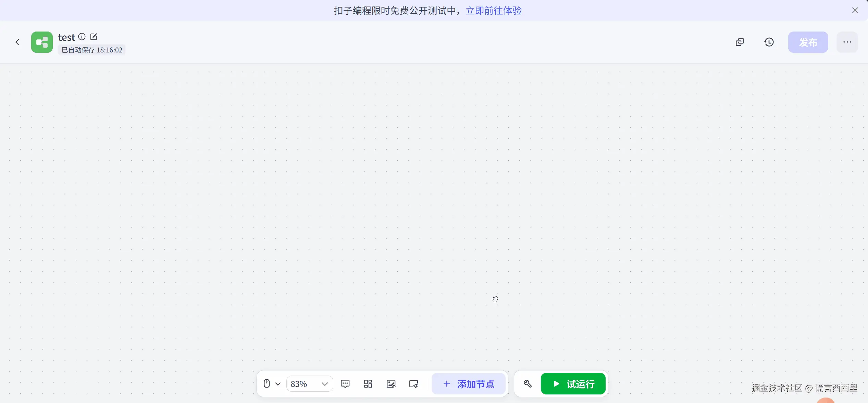Open the debug wrench tool

[x=528, y=384]
